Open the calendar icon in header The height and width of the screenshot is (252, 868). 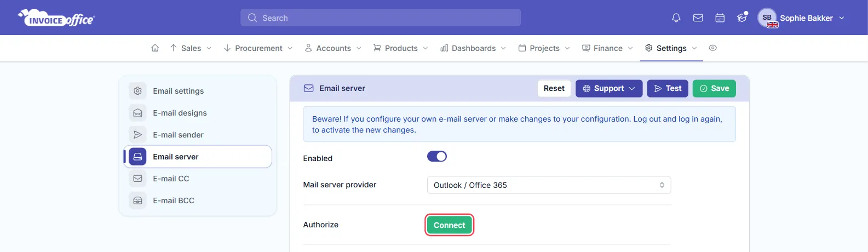coord(720,18)
